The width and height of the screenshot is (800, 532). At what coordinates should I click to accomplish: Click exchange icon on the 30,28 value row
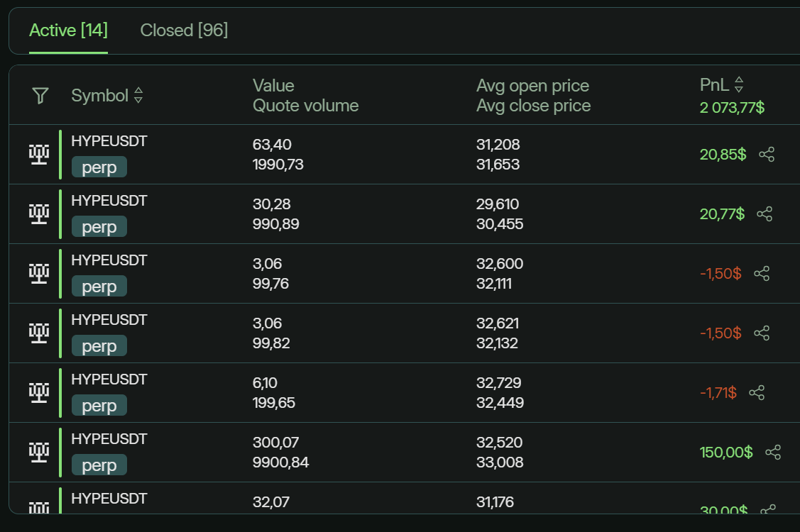coord(39,214)
